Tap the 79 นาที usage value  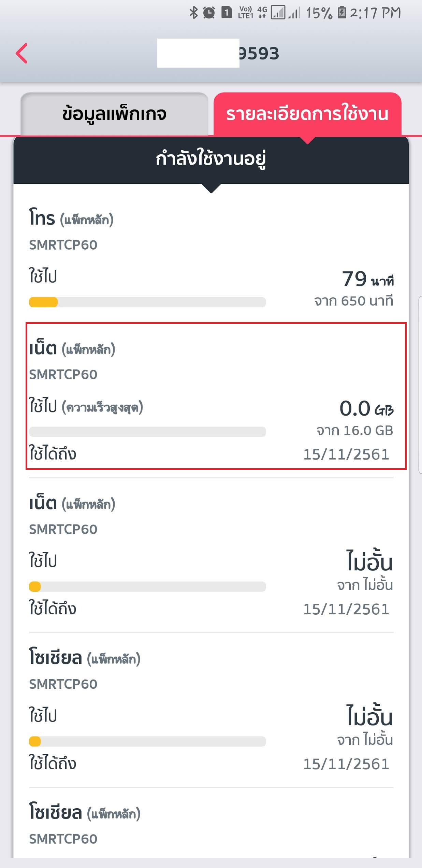click(367, 279)
